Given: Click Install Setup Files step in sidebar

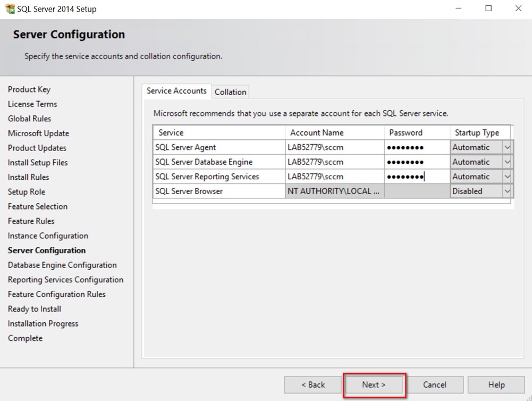Looking at the screenshot, I should [38, 162].
